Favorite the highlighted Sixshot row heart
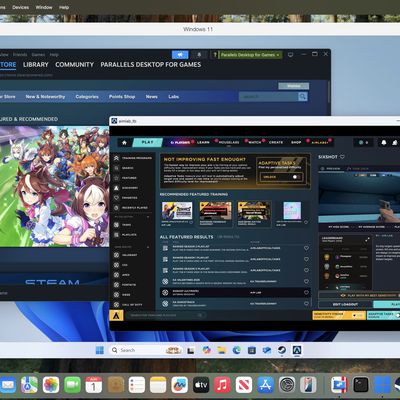The width and height of the screenshot is (400, 400). click(x=306, y=292)
